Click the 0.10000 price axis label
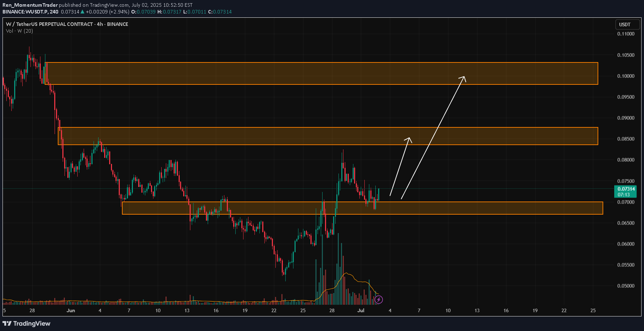The width and height of the screenshot is (644, 331). tap(626, 76)
